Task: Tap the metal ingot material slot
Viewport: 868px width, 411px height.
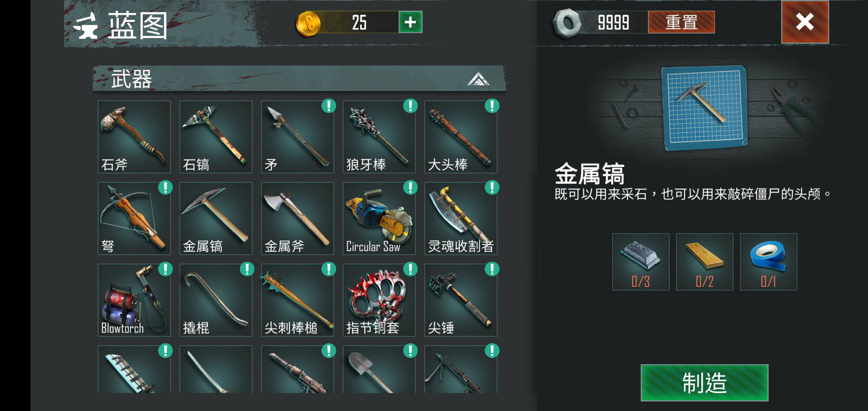Action: point(641,262)
